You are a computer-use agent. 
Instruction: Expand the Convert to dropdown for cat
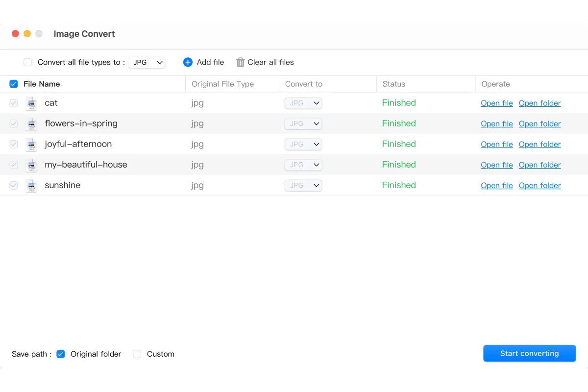click(x=303, y=103)
